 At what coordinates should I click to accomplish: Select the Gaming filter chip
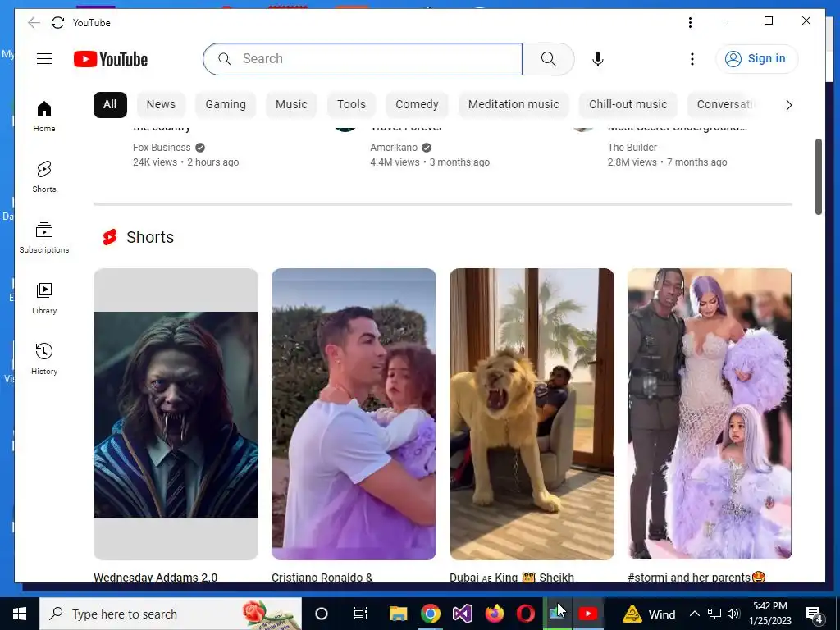tap(226, 104)
